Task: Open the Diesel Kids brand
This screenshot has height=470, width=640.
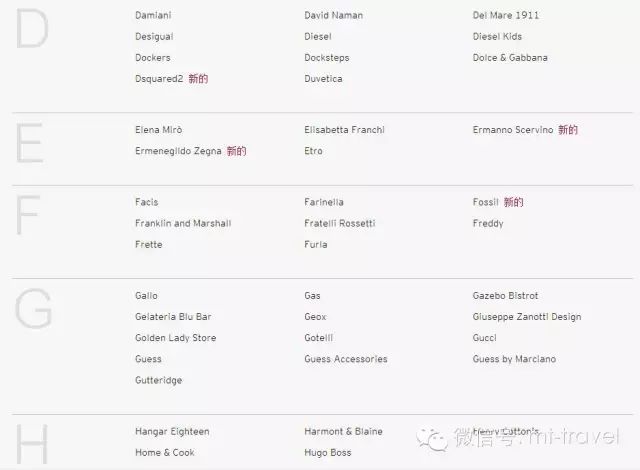Action: pos(497,36)
